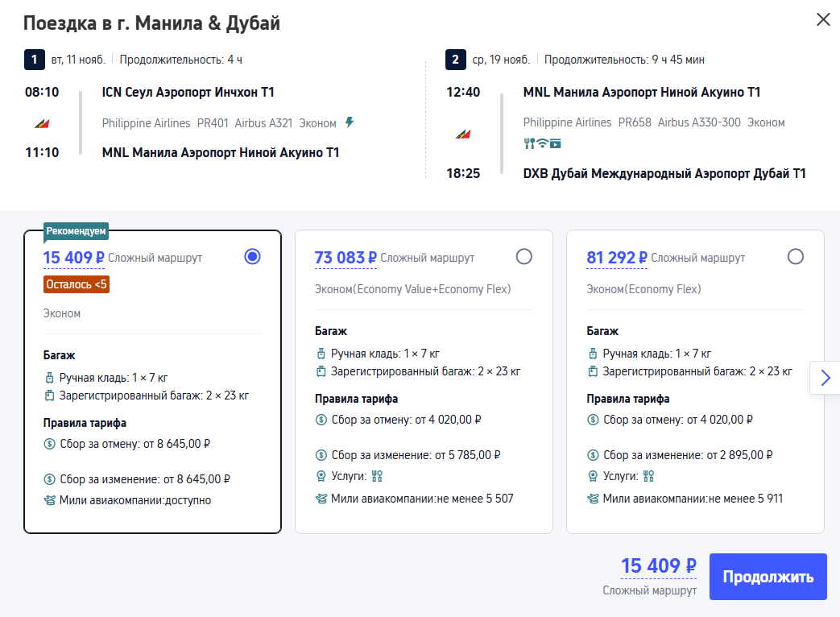Click ICN Сеул Аэропорт Инчхон T1 text

pyautogui.click(x=188, y=92)
